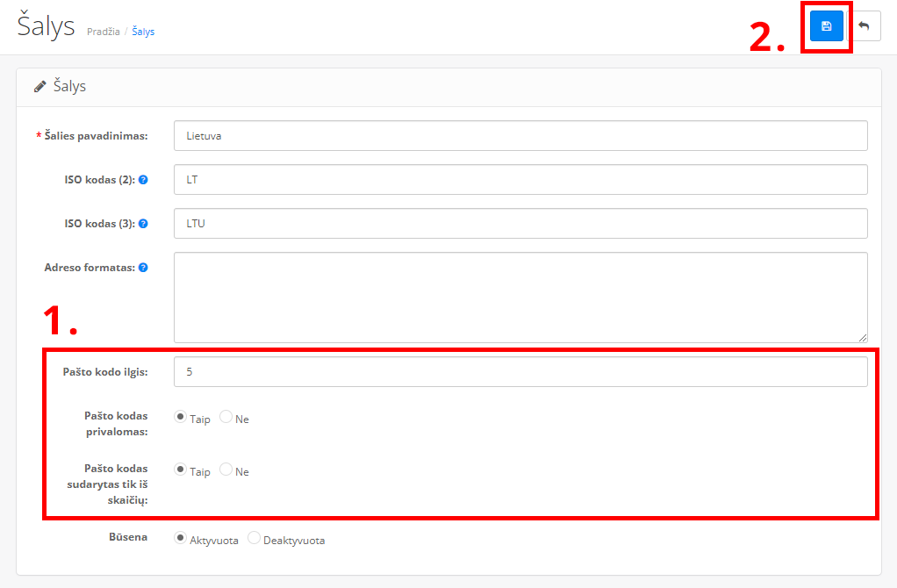Set Būsena to Aktyvuota
Image resolution: width=897 pixels, height=588 pixels.
click(x=181, y=539)
